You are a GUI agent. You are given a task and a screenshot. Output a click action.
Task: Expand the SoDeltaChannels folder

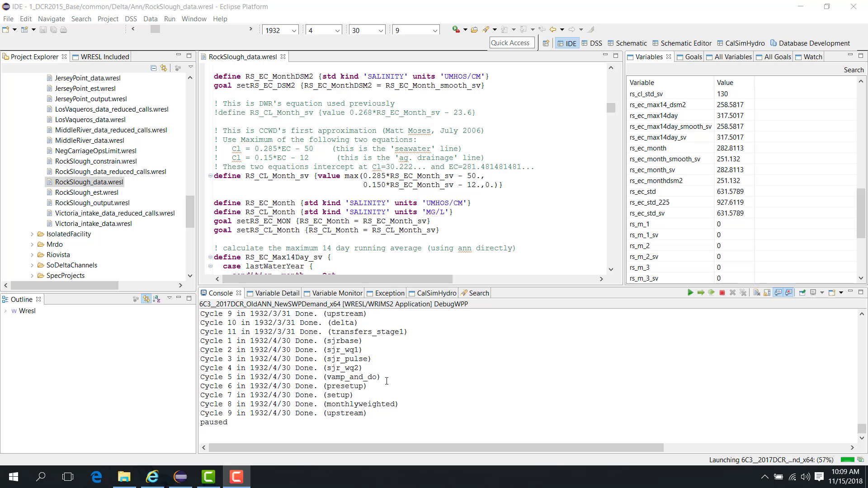[32, 265]
